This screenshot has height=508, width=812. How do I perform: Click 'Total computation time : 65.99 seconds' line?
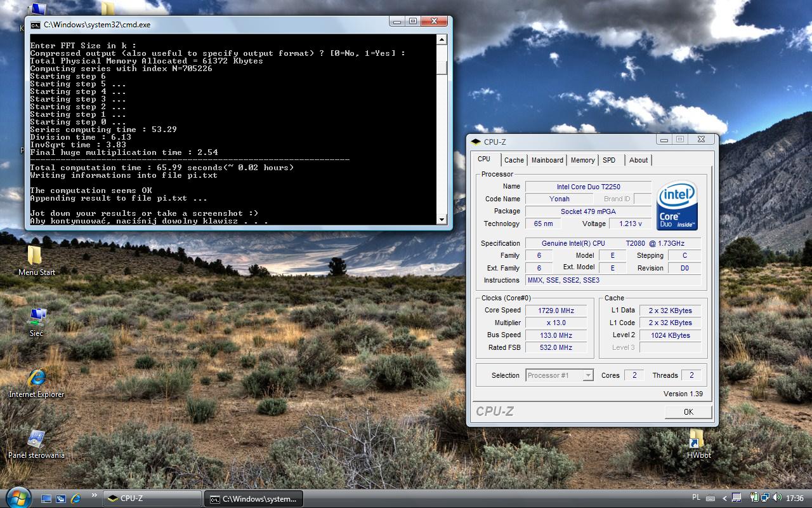tap(162, 168)
